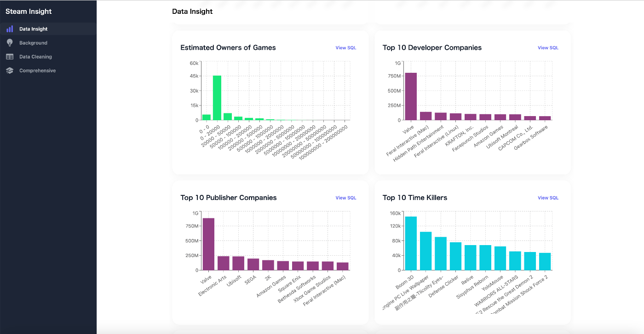Click the Square Enix axis label

coord(291,284)
